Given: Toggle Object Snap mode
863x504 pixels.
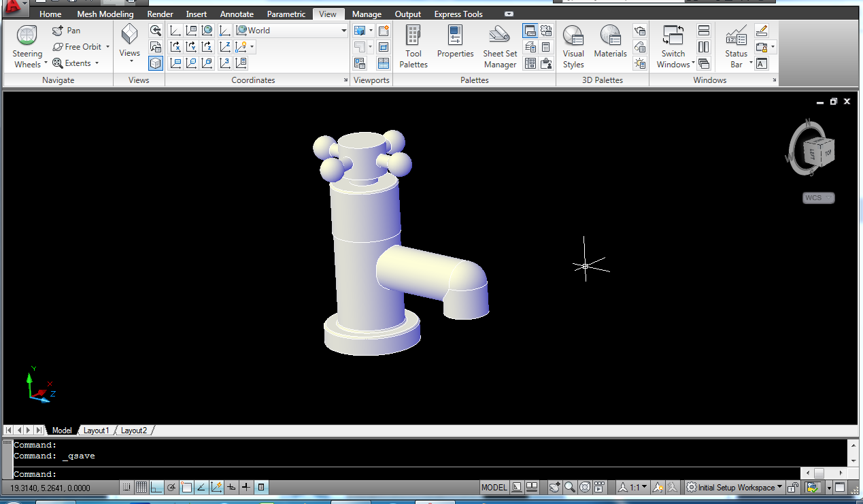Looking at the screenshot, I should point(186,487).
